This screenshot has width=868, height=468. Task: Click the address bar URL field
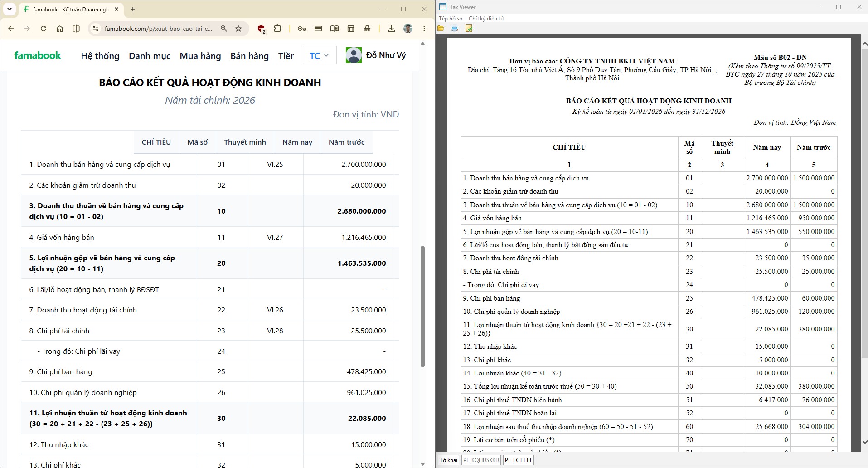click(158, 29)
